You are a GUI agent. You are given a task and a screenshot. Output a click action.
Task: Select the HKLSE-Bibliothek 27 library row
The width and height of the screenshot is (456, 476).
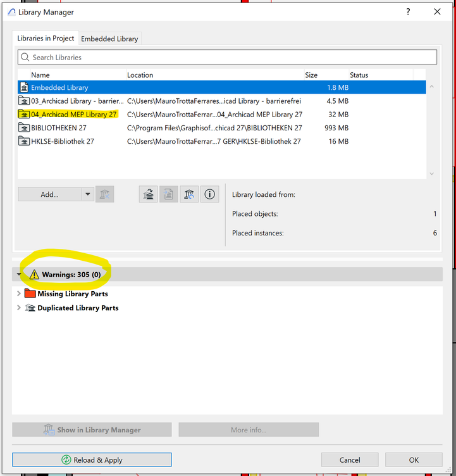[222, 141]
